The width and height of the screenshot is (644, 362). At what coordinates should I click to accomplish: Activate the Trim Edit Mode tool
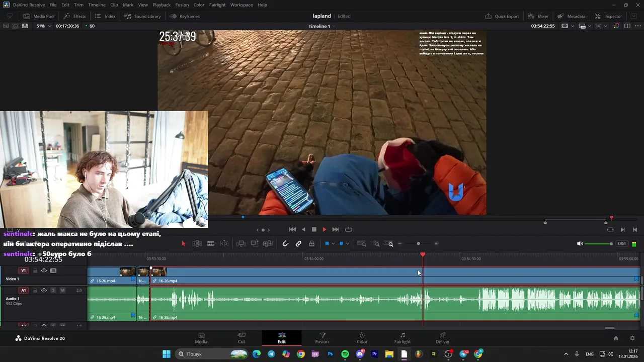197,244
